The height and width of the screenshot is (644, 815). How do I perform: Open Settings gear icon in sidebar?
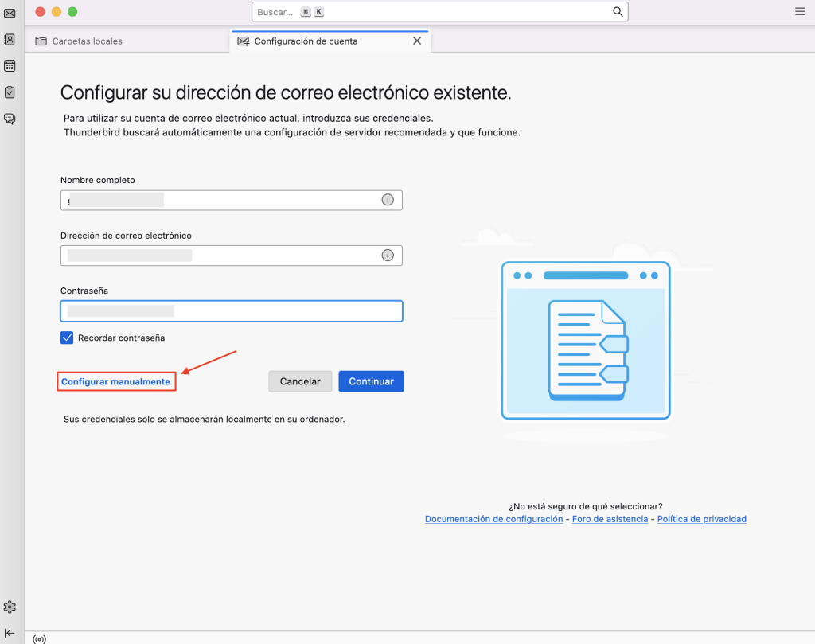(x=10, y=607)
